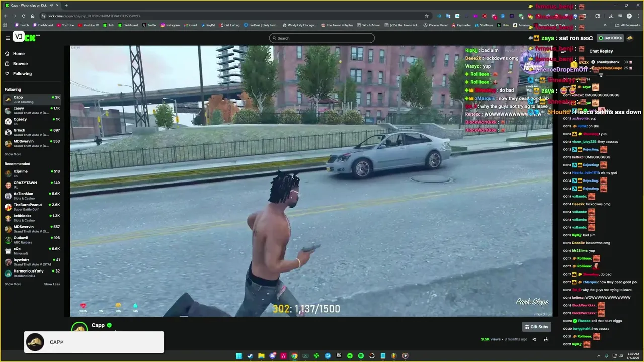Open Capp's channel name link below the video
Viewport: 644px width, 362px height.
pyautogui.click(x=98, y=325)
